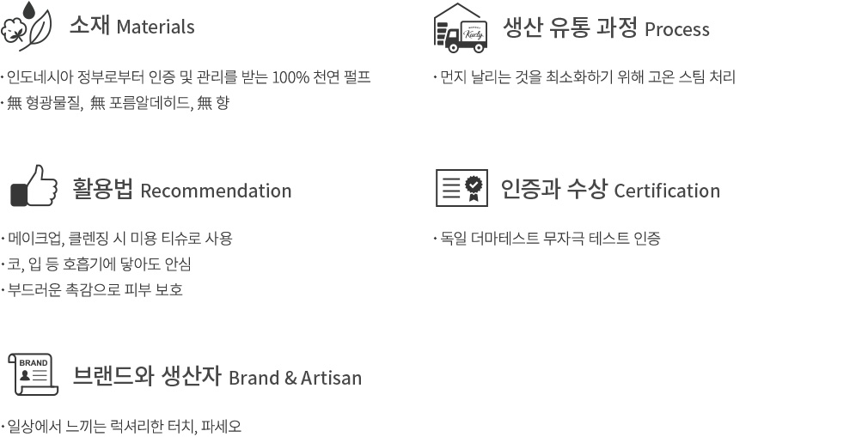Click the 럭셔리한 터치, 파세오 line
The width and height of the screenshot is (868, 437).
122,427
